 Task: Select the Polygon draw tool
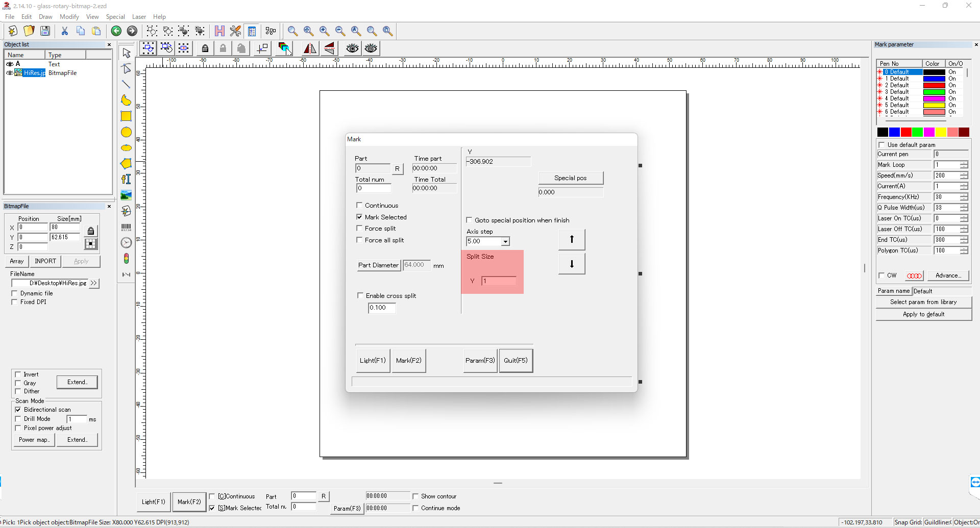(126, 164)
